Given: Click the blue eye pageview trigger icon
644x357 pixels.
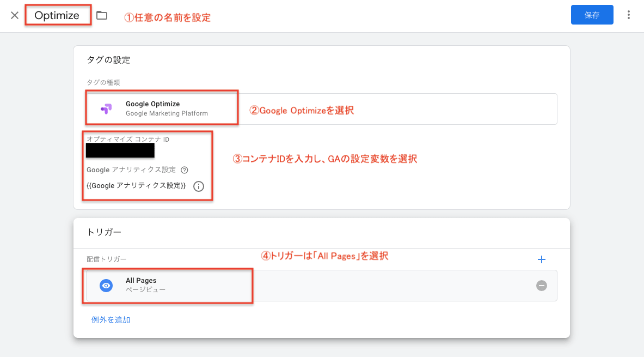Looking at the screenshot, I should 106,286.
